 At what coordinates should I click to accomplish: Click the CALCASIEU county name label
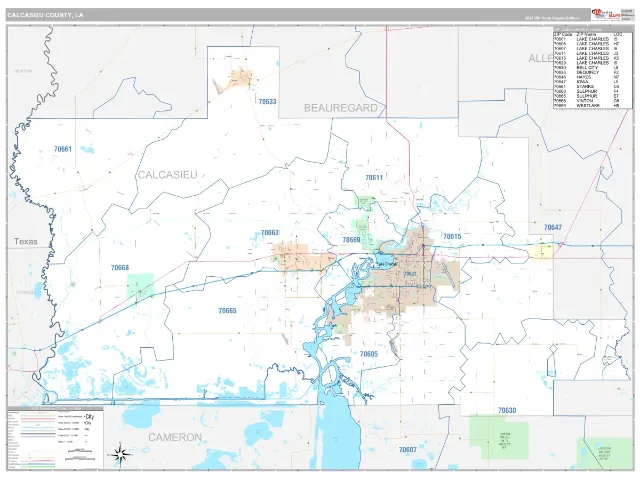(168, 175)
